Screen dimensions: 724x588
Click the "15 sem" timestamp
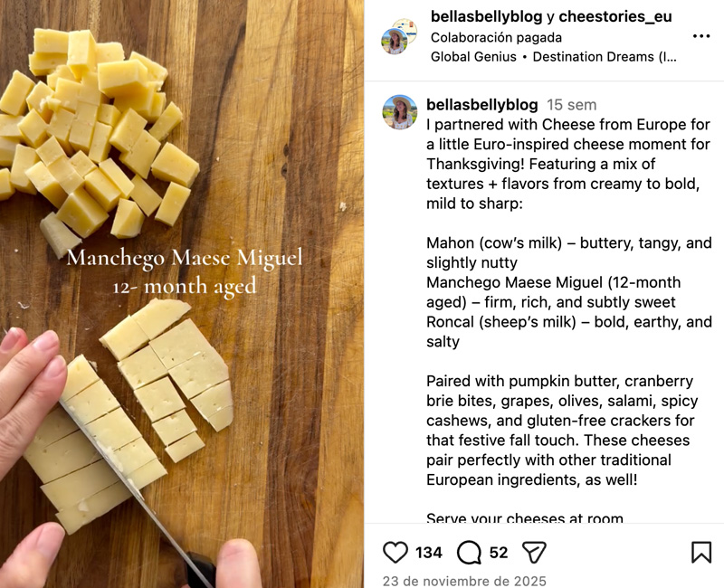[x=572, y=105]
